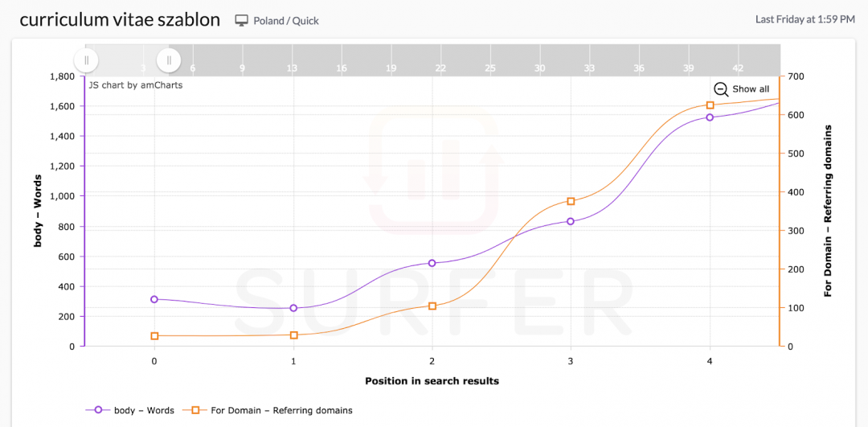
Task: Pick orange Referring domains square at position 4
Action: click(710, 105)
